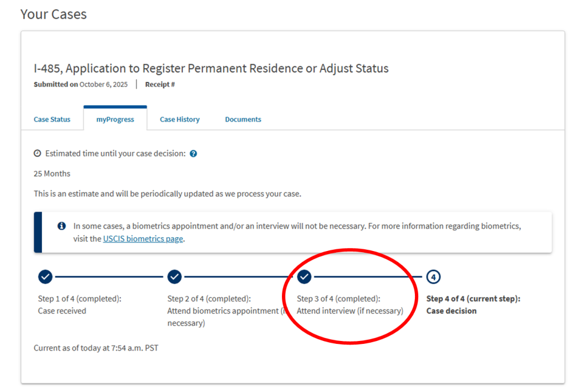Open the USCIS biometrics page link
573x392 pixels.
(143, 239)
